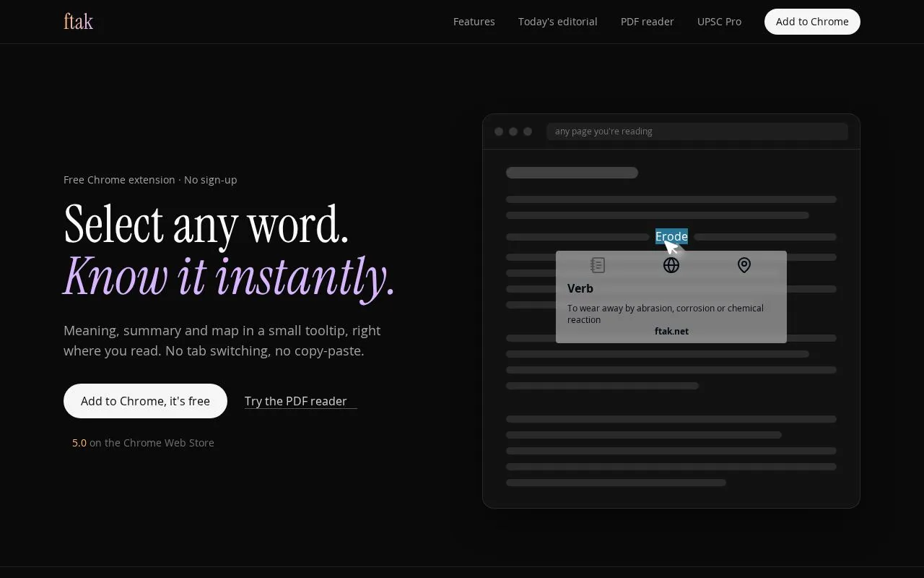Click the ftak logo
Image resolution: width=924 pixels, height=578 pixels.
[78, 22]
